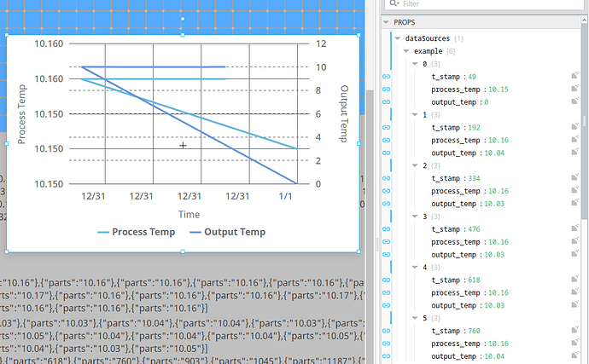
Task: Click the t_stamp value 760
Action: (x=474, y=331)
